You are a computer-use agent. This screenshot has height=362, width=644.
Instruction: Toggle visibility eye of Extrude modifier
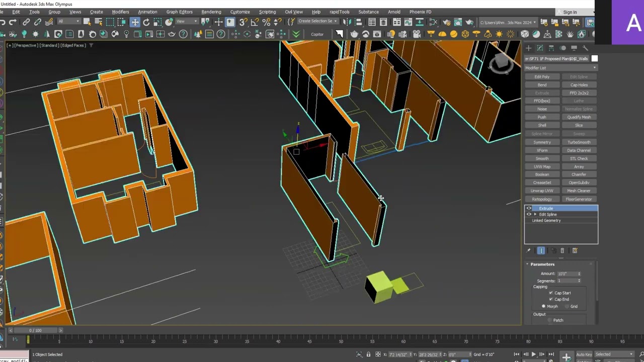(x=529, y=208)
